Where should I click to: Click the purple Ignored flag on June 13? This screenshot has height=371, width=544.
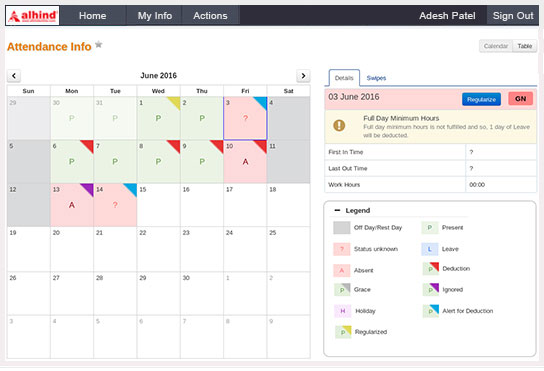click(88, 189)
